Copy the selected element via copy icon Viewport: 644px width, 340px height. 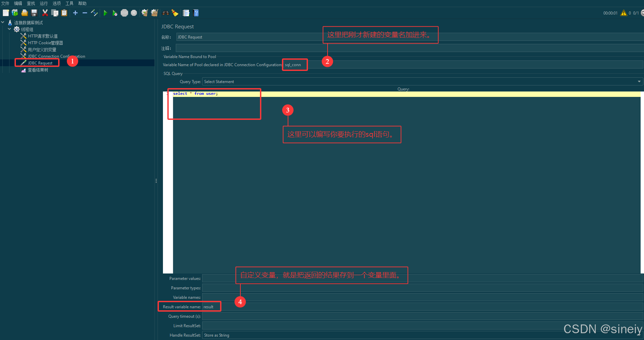(x=55, y=13)
